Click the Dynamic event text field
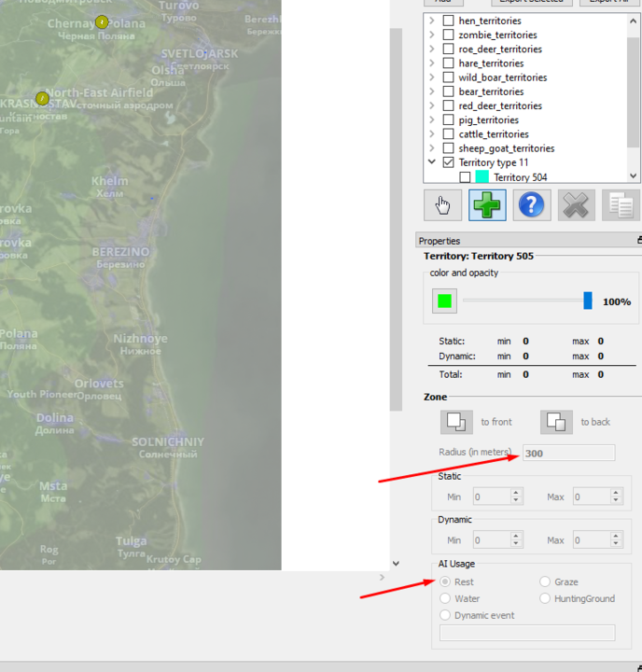Screen dimensions: 642x672 pos(527,633)
